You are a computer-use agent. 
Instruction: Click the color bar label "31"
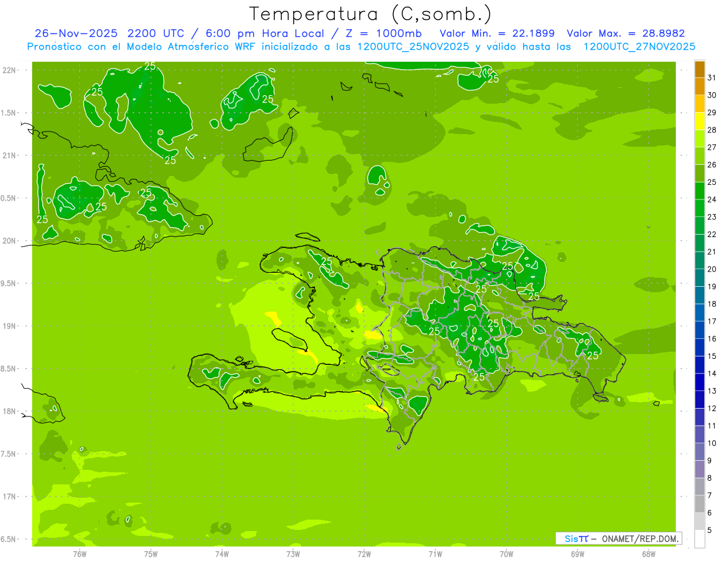tap(712, 78)
